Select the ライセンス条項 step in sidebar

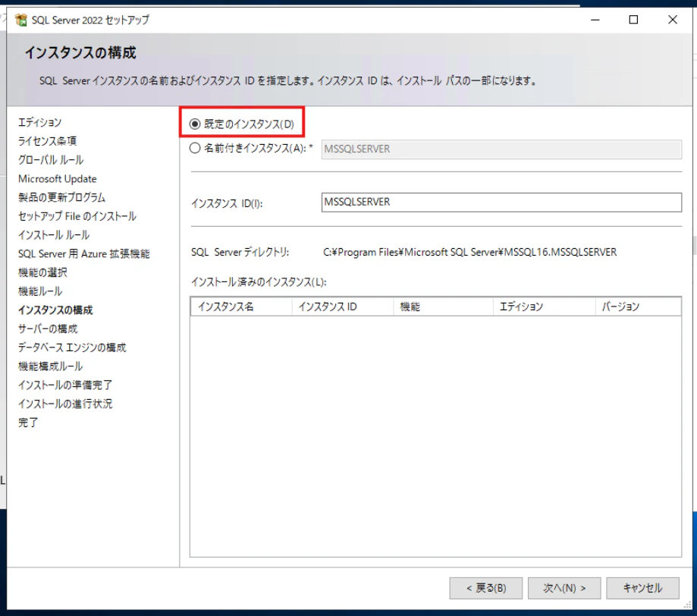point(48,141)
